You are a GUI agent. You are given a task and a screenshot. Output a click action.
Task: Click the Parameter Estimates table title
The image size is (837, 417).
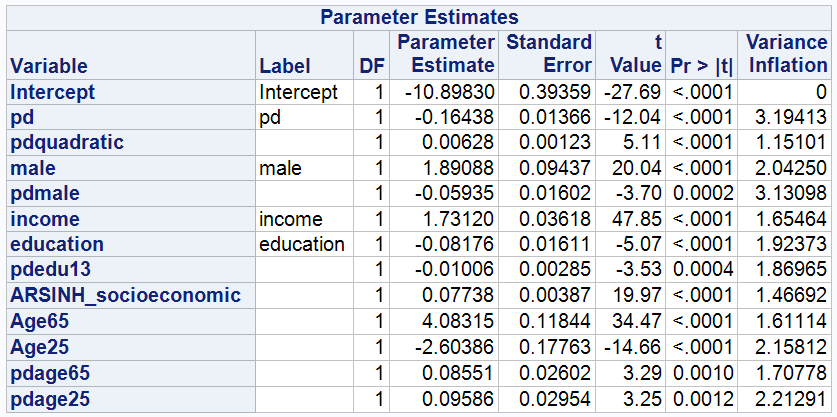(418, 18)
